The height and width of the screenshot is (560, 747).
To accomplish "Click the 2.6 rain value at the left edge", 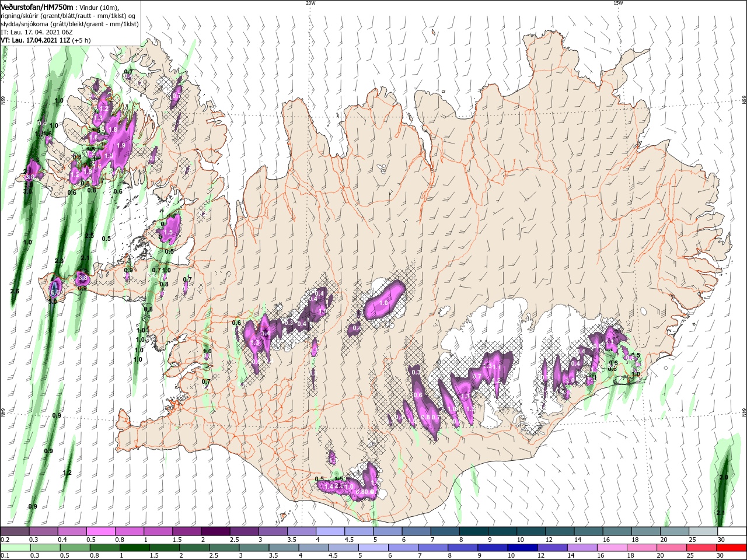I will [15, 291].
